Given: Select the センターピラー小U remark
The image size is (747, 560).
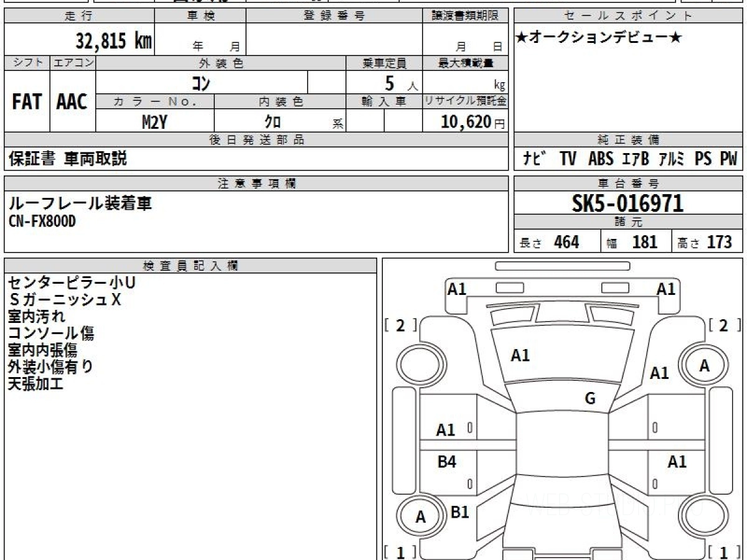Looking at the screenshot, I should click(72, 283).
